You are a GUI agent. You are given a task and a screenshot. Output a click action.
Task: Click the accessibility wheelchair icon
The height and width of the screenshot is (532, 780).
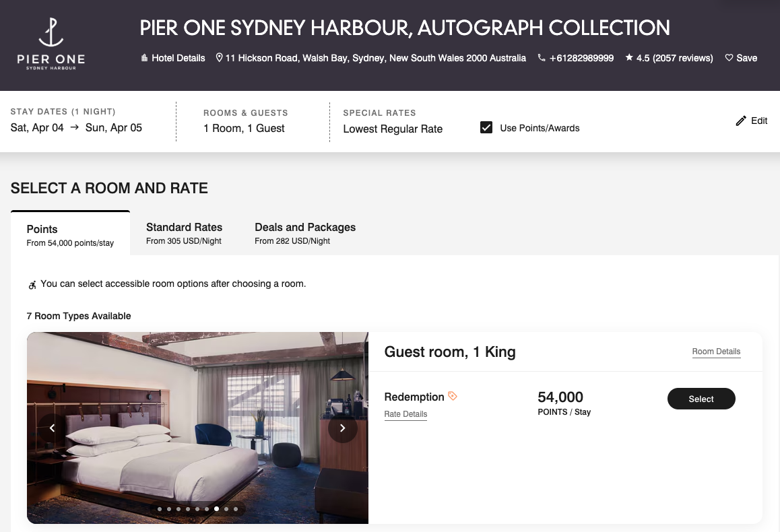click(32, 284)
